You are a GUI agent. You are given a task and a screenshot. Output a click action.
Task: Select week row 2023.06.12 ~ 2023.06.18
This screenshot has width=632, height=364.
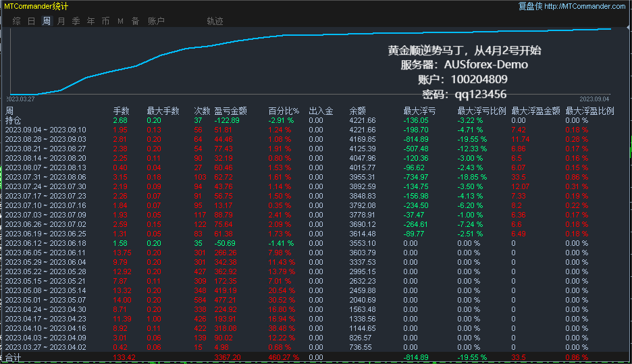click(x=45, y=244)
